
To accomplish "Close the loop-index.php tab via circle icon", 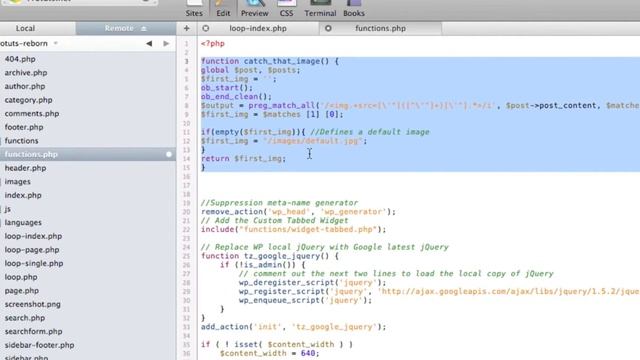I will (206, 28).
